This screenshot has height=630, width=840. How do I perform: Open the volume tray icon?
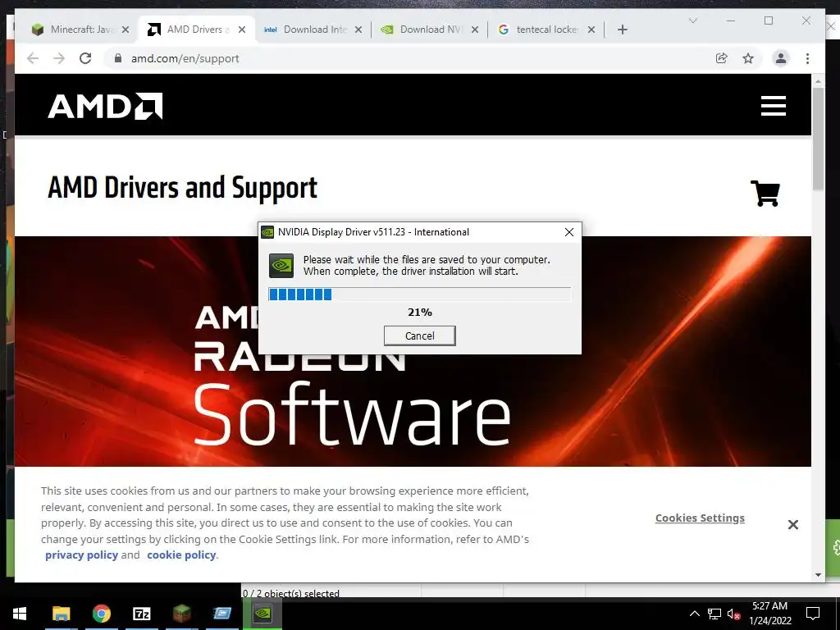point(734,614)
